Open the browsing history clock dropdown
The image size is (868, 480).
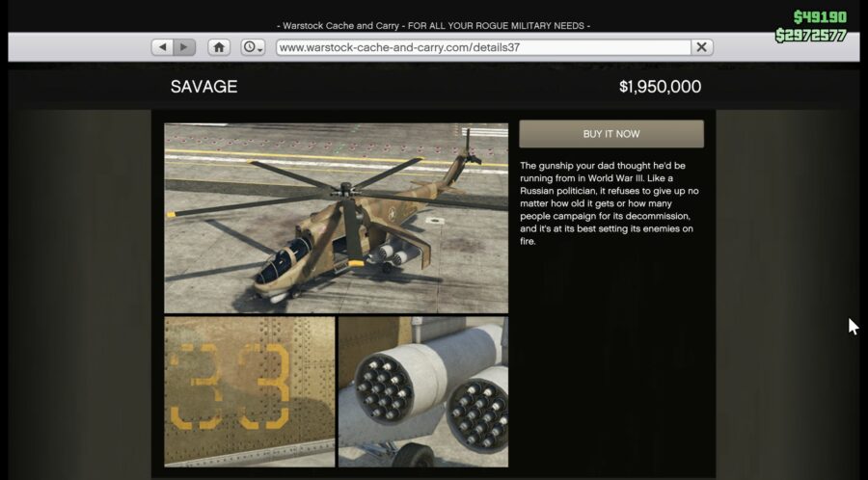pos(253,47)
